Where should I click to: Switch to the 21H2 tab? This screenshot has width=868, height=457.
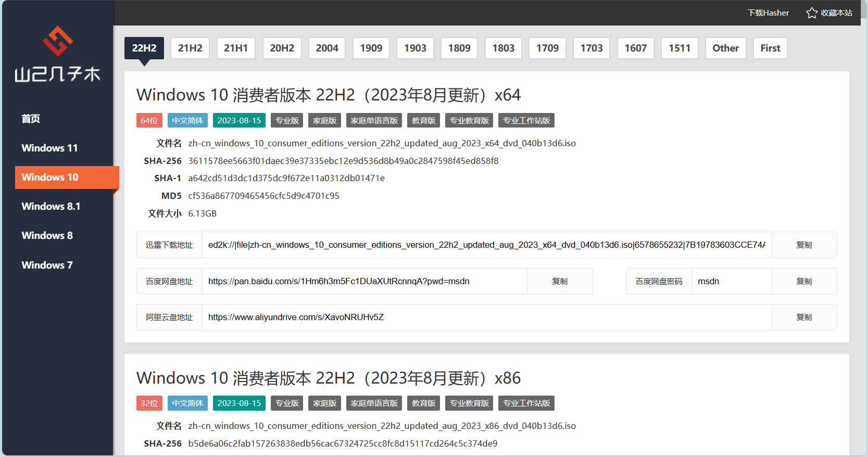190,48
